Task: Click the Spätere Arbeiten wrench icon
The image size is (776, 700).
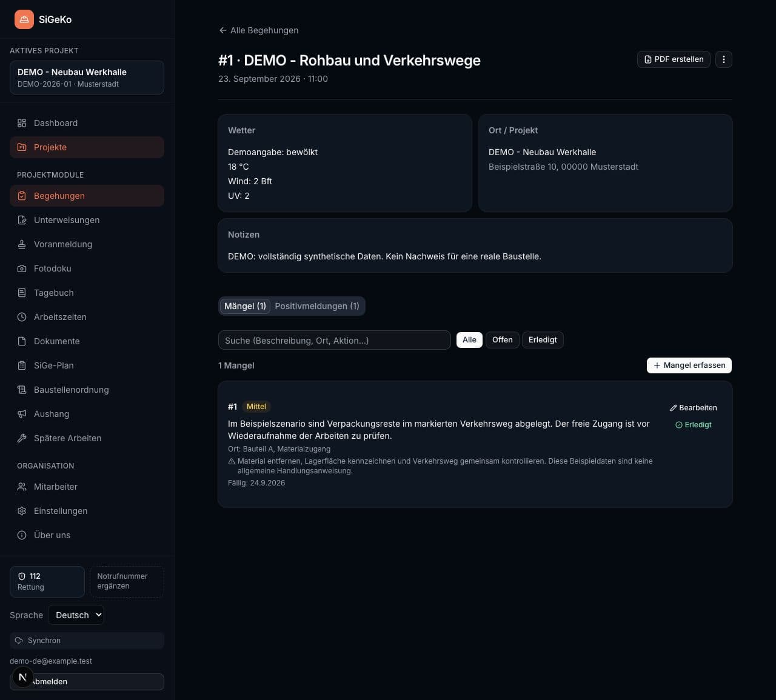Action: (22, 438)
